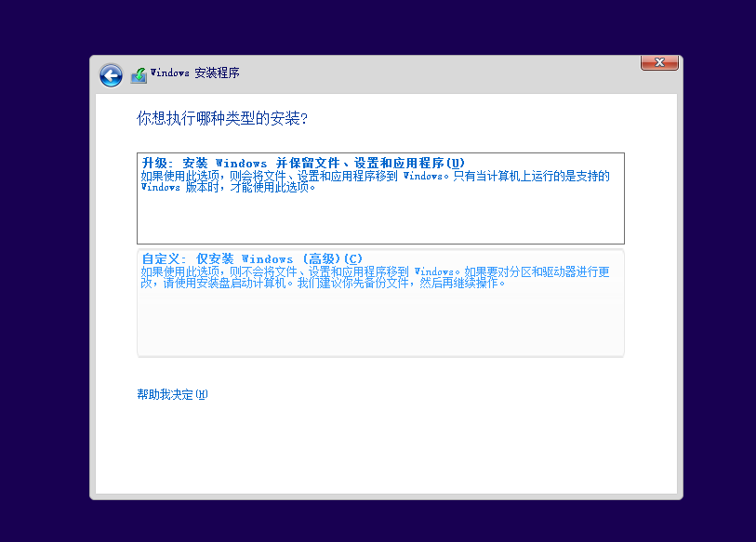Click the 你想执行哪种类型的安装 heading
The image size is (756, 542).
click(222, 119)
